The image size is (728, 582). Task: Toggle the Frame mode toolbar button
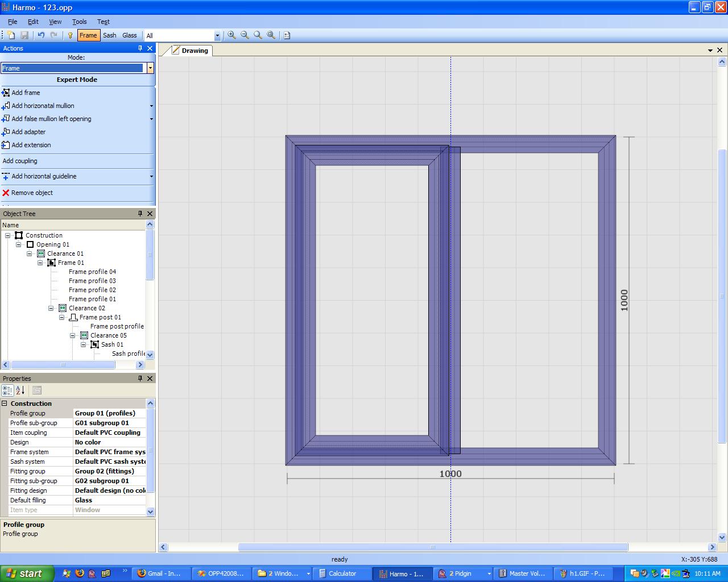(x=88, y=35)
